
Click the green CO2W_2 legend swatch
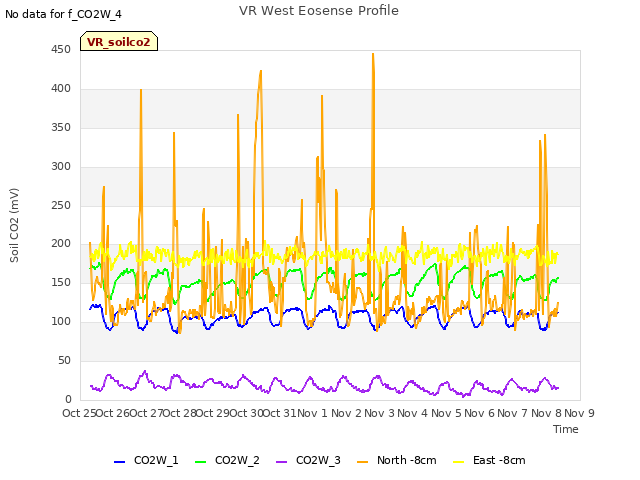(200, 462)
